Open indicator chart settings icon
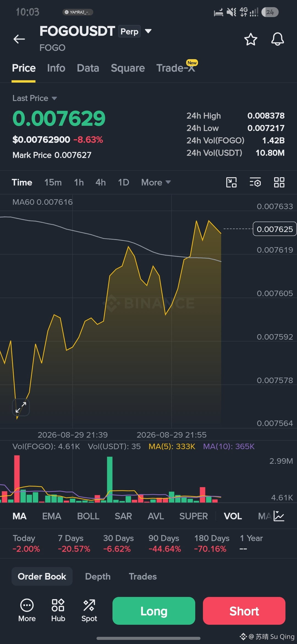297x644 pixels. (279, 516)
